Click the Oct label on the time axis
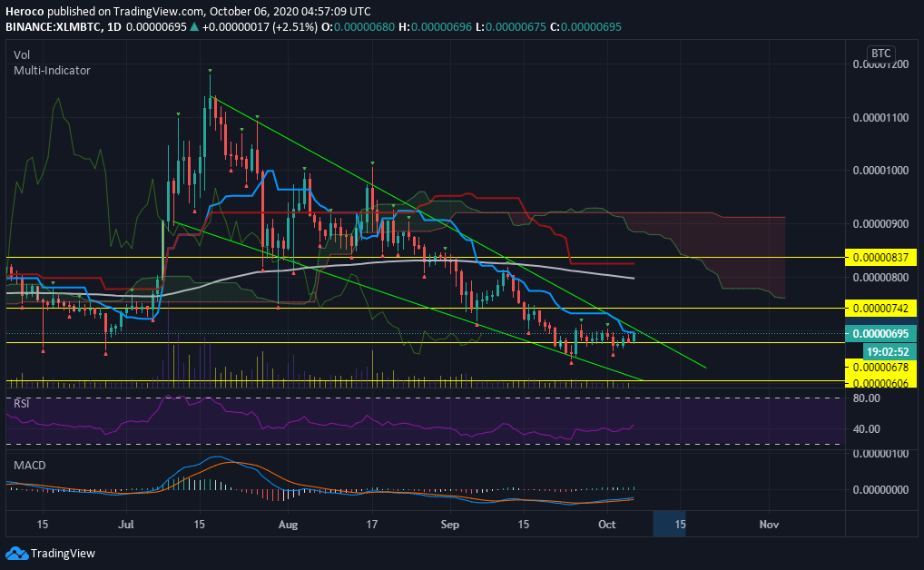 607,524
